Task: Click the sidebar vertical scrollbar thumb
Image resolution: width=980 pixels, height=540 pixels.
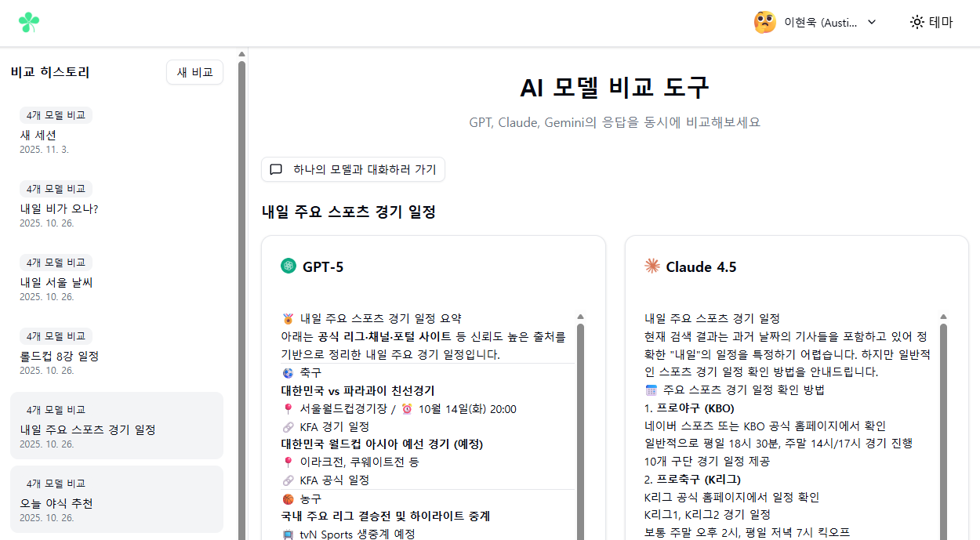Action: (x=241, y=298)
